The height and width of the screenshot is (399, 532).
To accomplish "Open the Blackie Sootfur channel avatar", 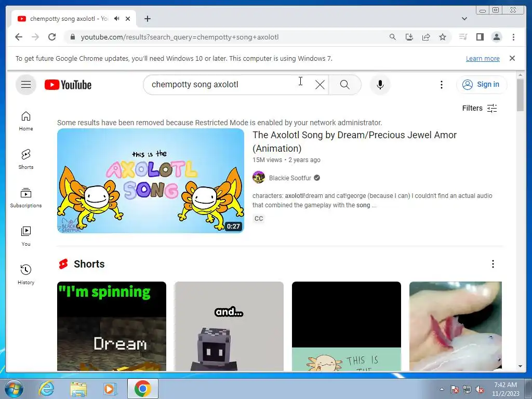I will pos(259,178).
